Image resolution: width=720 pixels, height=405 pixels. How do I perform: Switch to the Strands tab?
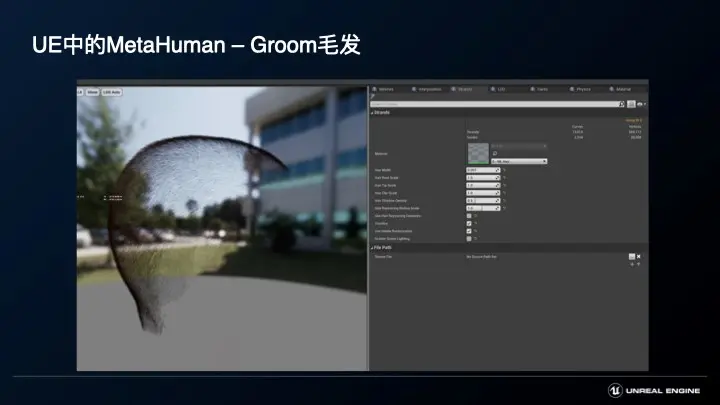tap(462, 89)
